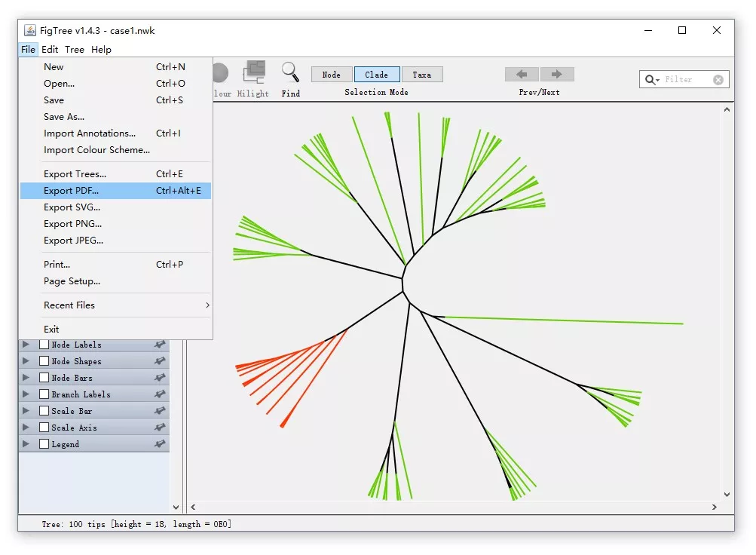The image size is (756, 555).
Task: Click the FigTree app icon in title bar
Action: click(x=30, y=30)
